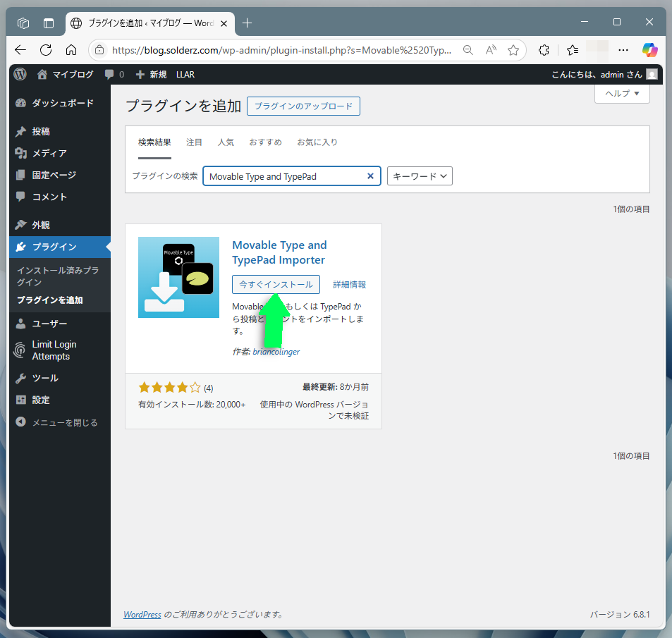Click the 今すぐインストール button

point(276,284)
